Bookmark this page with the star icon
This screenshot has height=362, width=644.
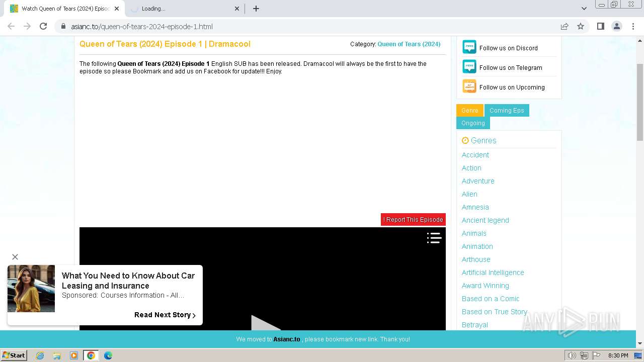(x=581, y=26)
